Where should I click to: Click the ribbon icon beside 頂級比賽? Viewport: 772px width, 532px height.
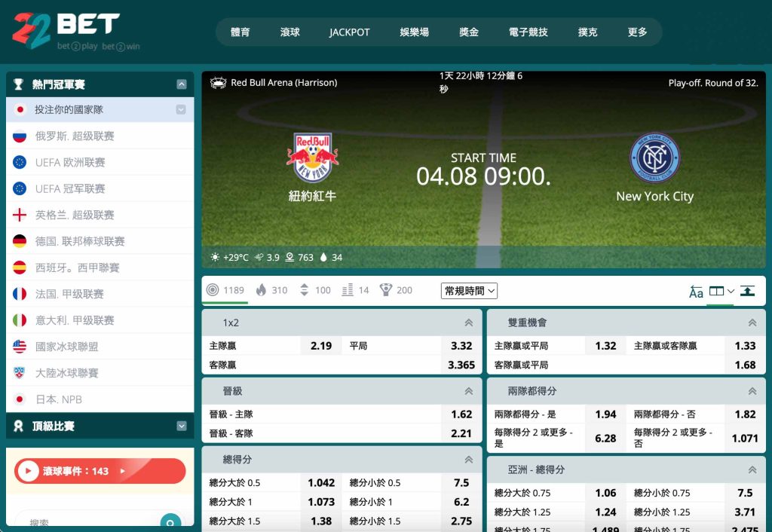[19, 427]
